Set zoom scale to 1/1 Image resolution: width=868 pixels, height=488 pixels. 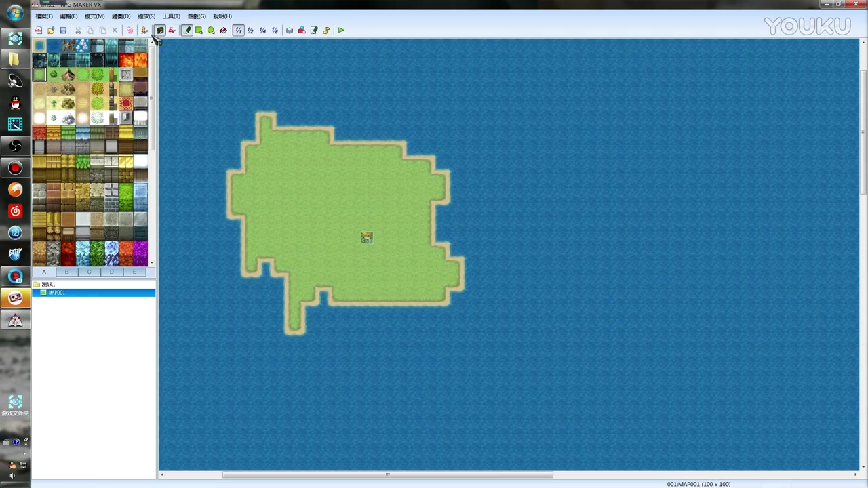pyautogui.click(x=238, y=30)
